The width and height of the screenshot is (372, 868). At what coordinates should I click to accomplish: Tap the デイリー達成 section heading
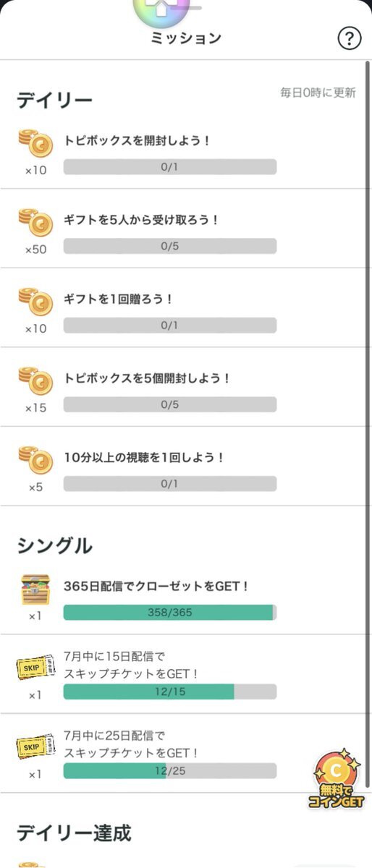74,833
